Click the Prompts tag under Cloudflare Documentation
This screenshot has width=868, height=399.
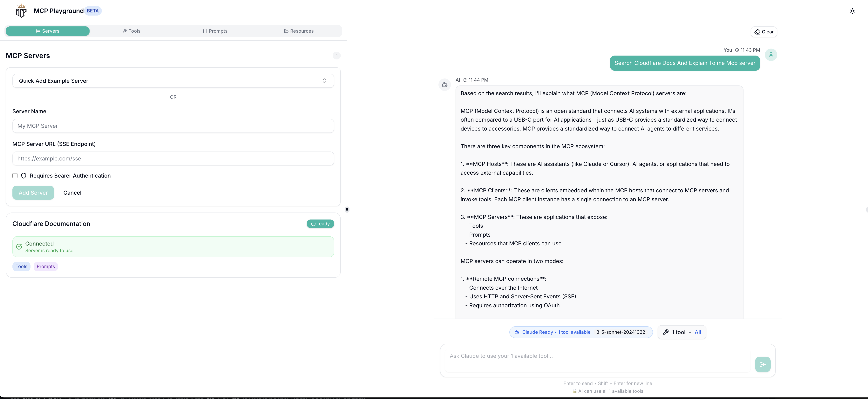[46, 267]
